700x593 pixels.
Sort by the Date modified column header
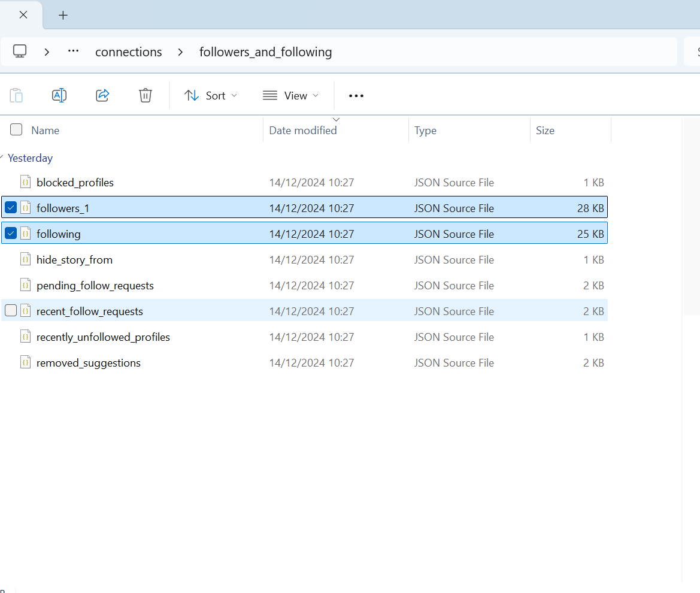(x=302, y=131)
